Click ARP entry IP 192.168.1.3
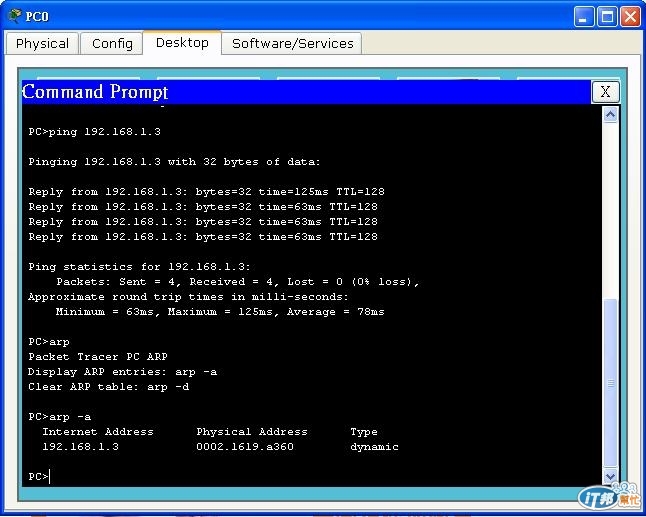The height and width of the screenshot is (517, 646). tap(80, 447)
